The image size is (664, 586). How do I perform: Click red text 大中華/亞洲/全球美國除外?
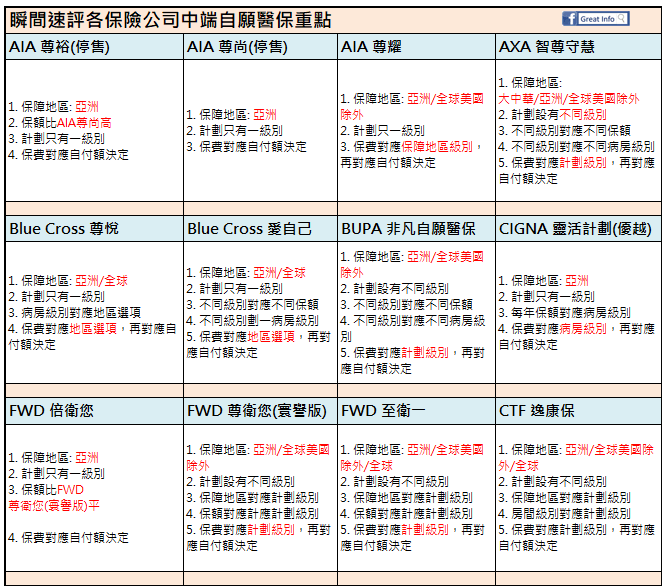tap(568, 99)
